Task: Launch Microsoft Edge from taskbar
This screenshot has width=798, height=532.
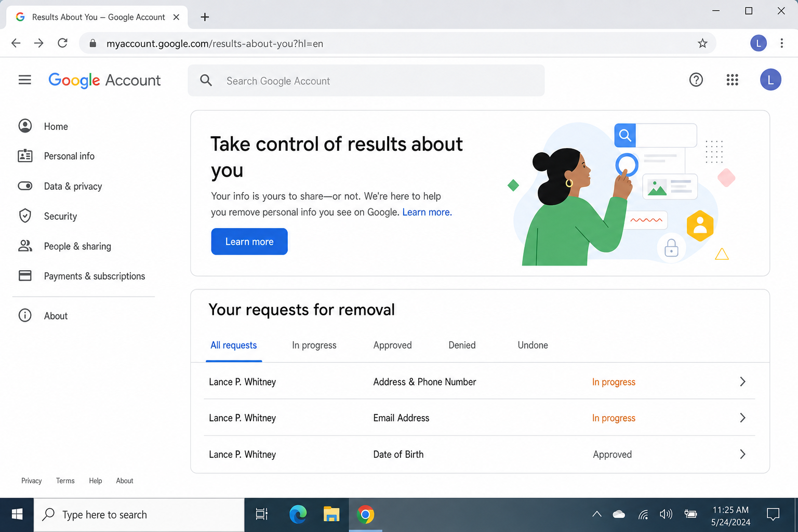Action: 298,514
